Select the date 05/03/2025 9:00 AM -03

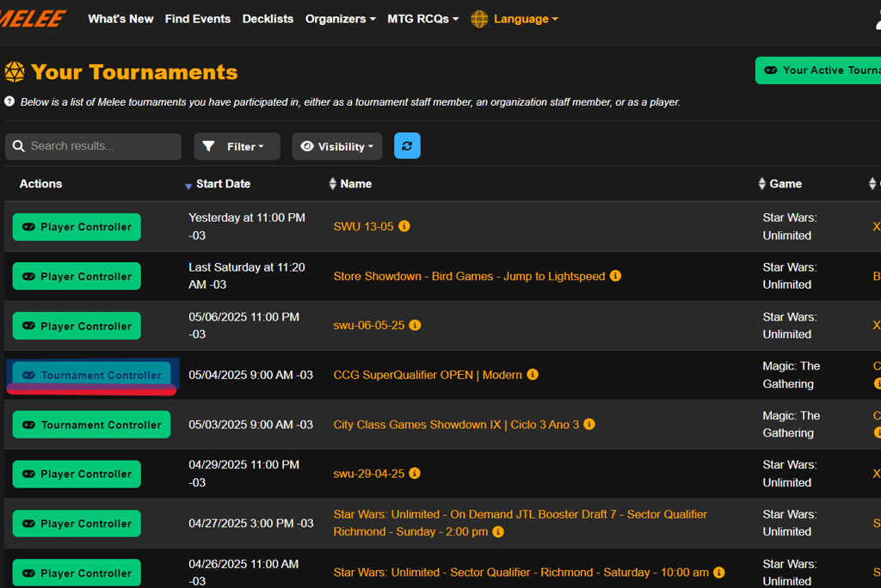pos(250,425)
